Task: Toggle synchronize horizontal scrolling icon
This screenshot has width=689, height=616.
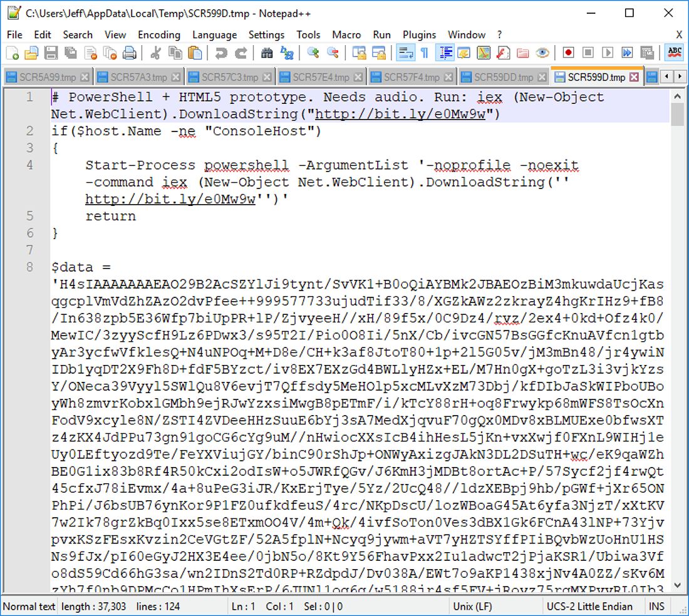Action: point(379,53)
